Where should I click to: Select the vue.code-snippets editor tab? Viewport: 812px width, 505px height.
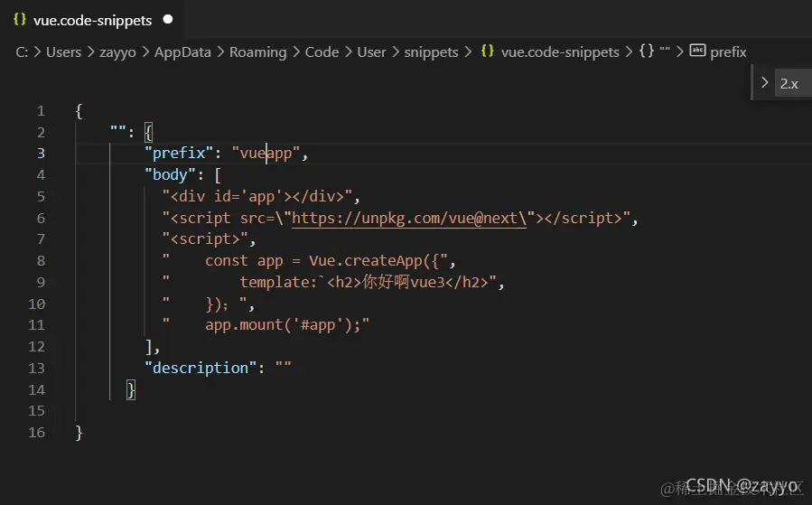coord(92,20)
